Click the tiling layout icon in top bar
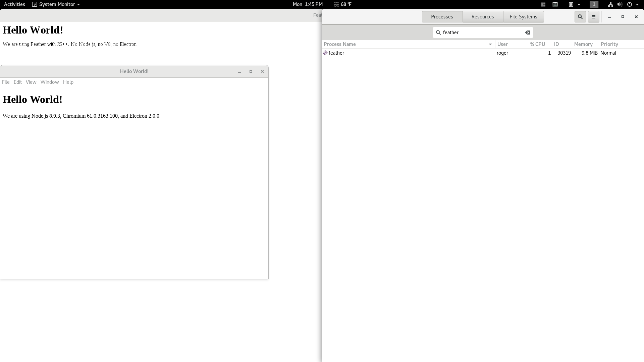Image resolution: width=644 pixels, height=362 pixels. tap(543, 4)
